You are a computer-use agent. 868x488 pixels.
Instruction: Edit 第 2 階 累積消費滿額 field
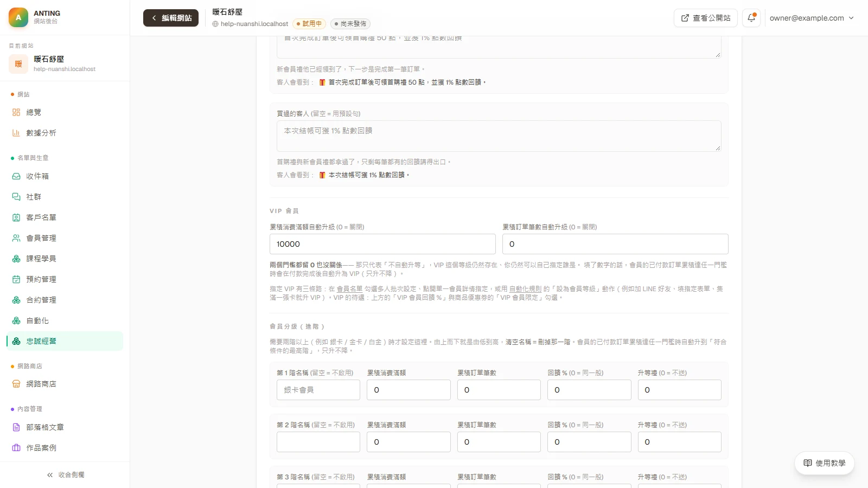[409, 442]
